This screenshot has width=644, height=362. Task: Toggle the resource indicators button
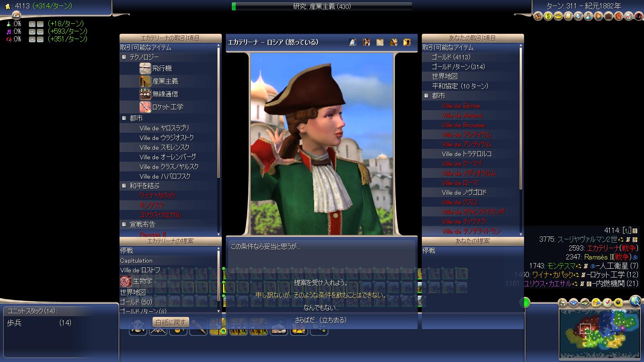pos(618,302)
